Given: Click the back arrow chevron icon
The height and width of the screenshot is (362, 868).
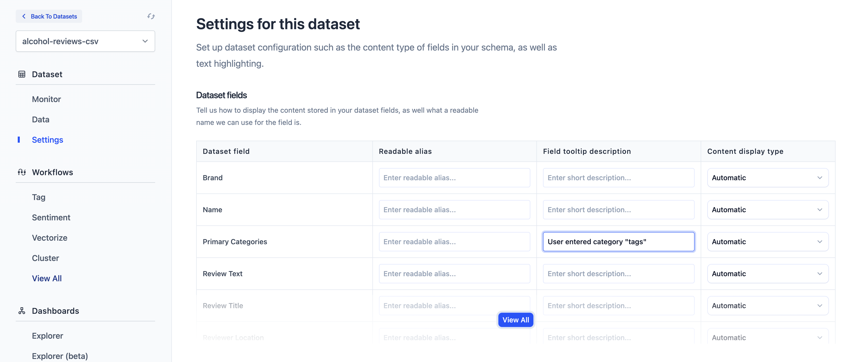Looking at the screenshot, I should 24,16.
